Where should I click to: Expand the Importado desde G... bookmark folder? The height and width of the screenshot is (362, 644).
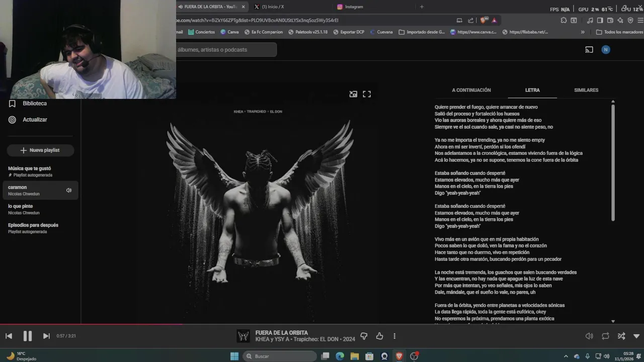click(422, 32)
